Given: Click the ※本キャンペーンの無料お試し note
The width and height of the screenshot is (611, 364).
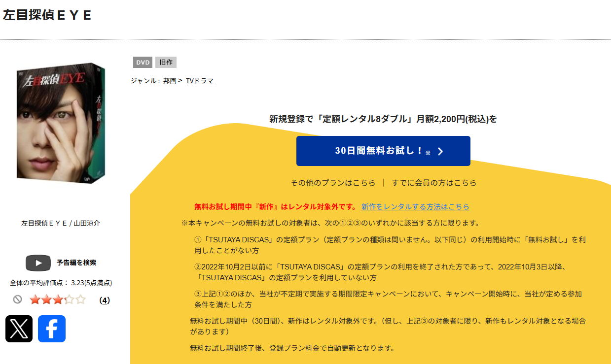Looking at the screenshot, I should [x=331, y=223].
